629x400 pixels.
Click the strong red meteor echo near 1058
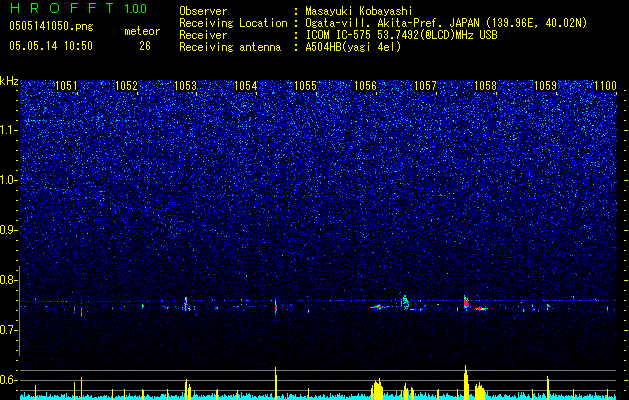click(466, 302)
